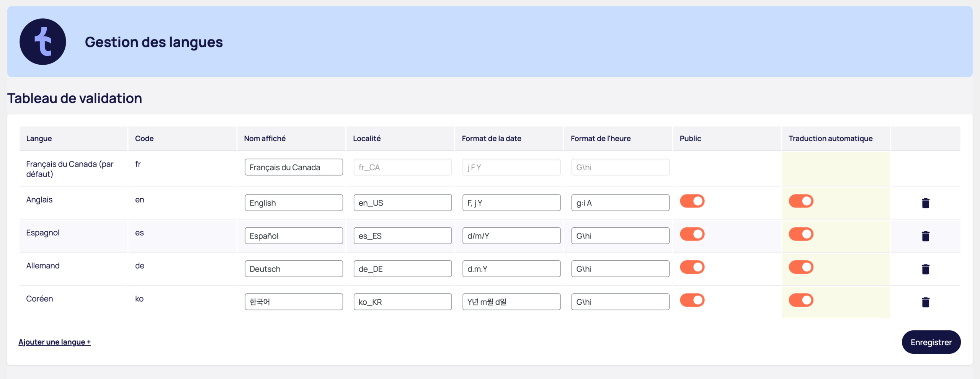Click the Enregistrer button
The height and width of the screenshot is (379, 980).
pyautogui.click(x=931, y=342)
